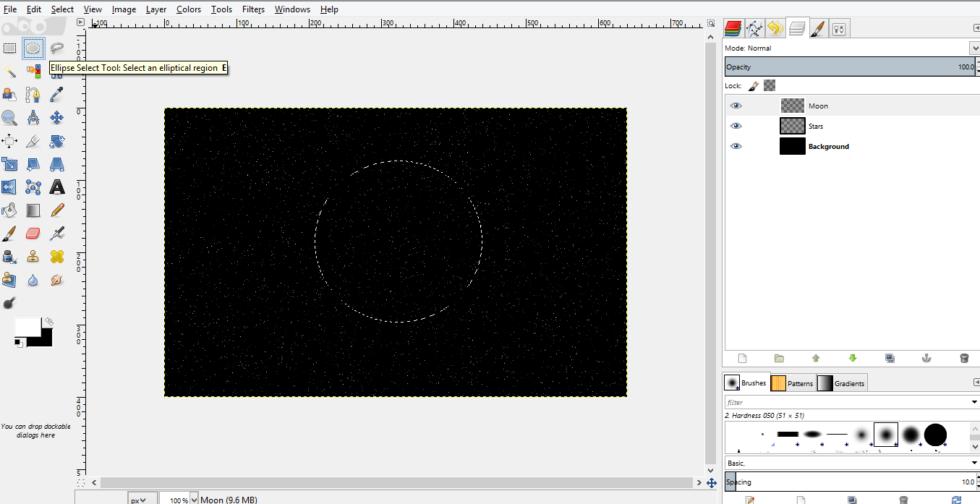Activate the Move tool
This screenshot has height=504, width=980.
56,117
